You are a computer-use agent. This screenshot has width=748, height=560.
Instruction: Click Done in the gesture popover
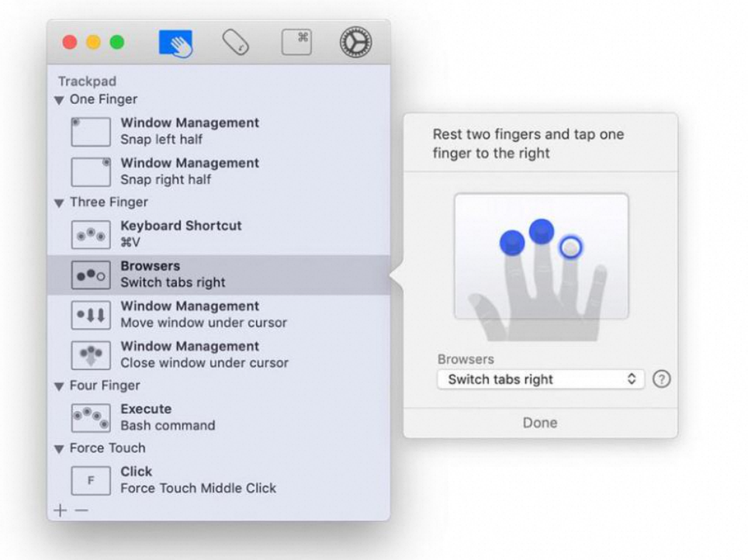pos(540,423)
